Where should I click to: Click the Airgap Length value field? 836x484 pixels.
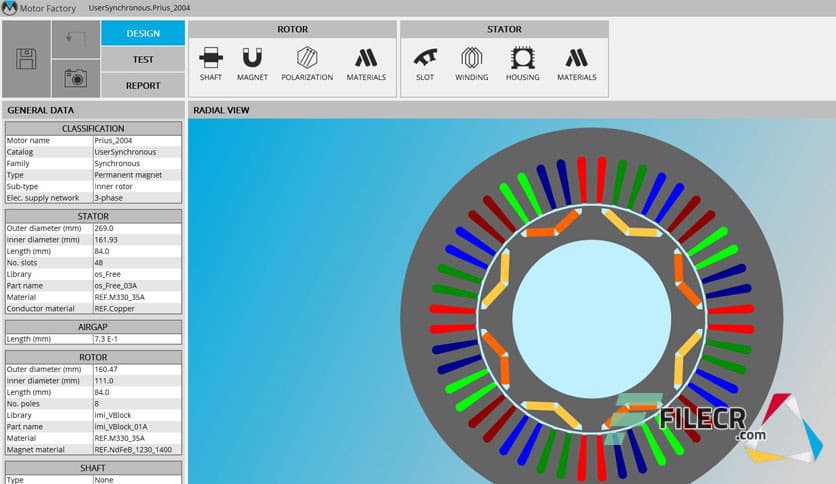coord(136,339)
